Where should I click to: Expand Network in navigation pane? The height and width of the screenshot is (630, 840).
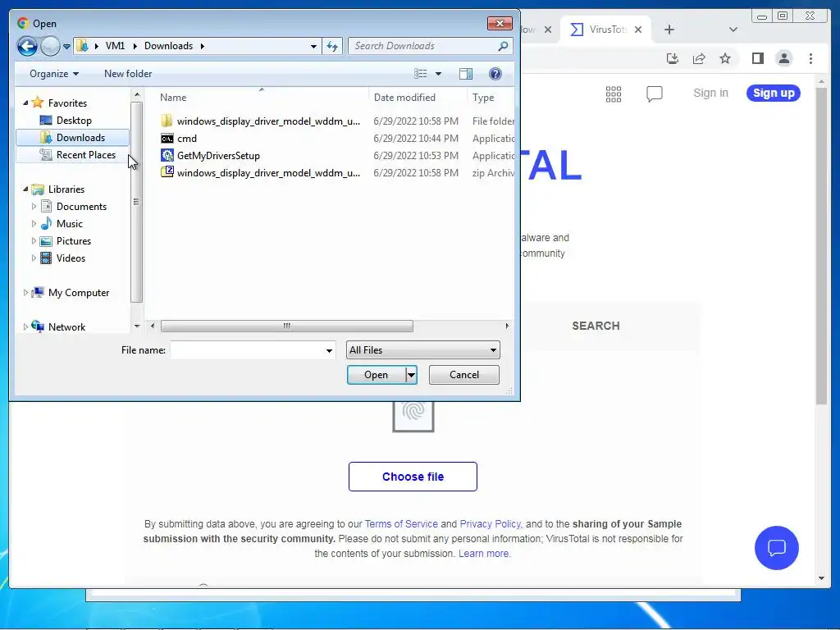click(x=25, y=326)
